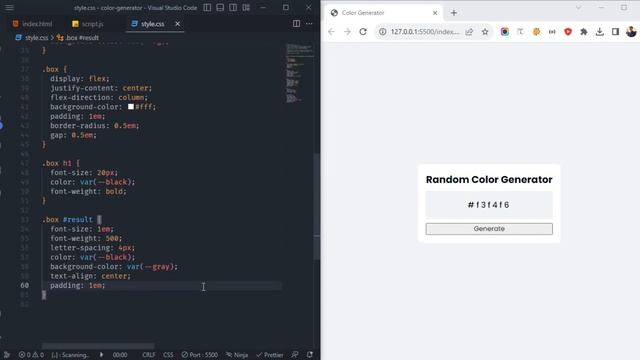Click 'padding: 1em;' on line 60

click(x=78, y=285)
